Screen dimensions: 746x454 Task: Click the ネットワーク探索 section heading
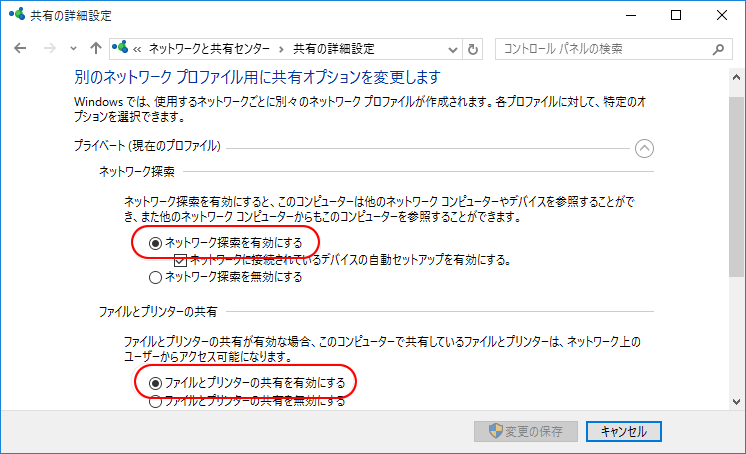pyautogui.click(x=137, y=172)
